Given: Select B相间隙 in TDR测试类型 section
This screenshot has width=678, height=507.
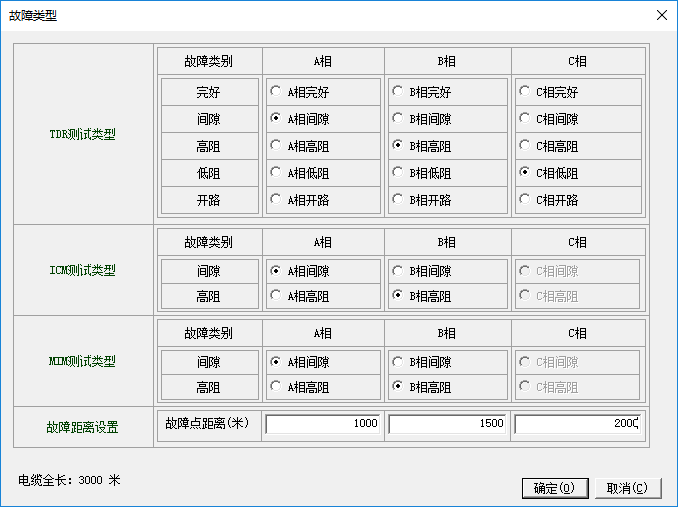Looking at the screenshot, I should click(399, 119).
